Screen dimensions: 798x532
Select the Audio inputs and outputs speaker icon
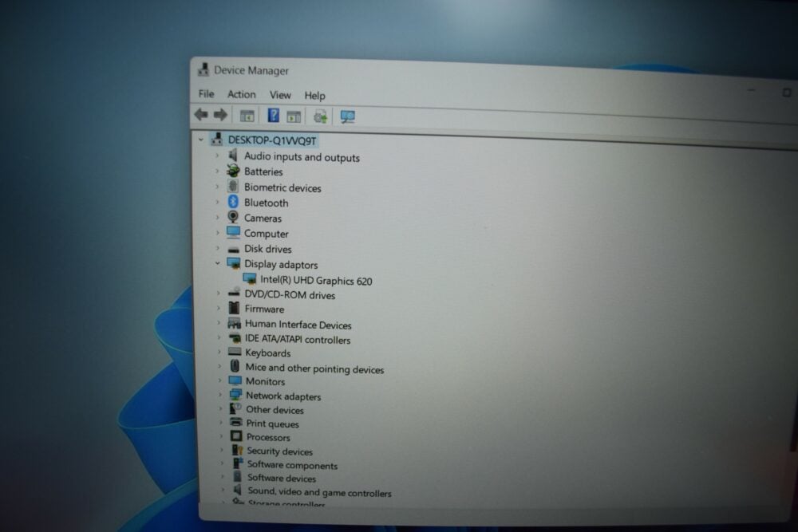tap(233, 155)
